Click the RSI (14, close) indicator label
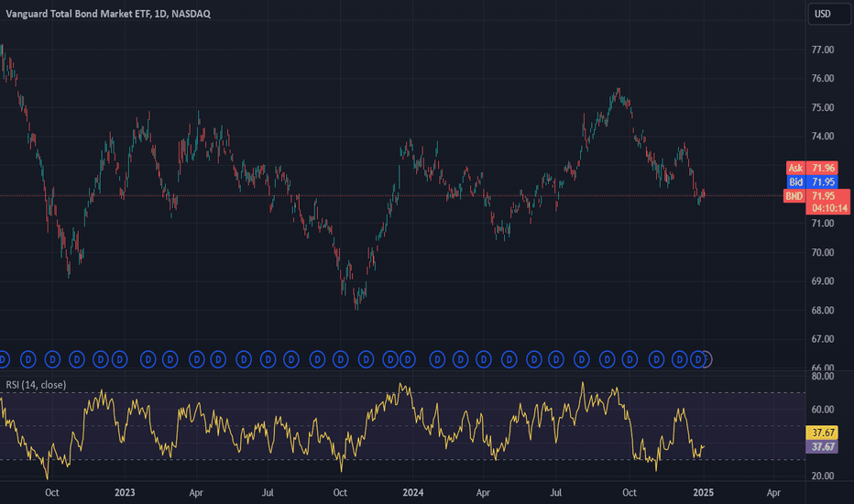The width and height of the screenshot is (854, 504). click(x=36, y=385)
